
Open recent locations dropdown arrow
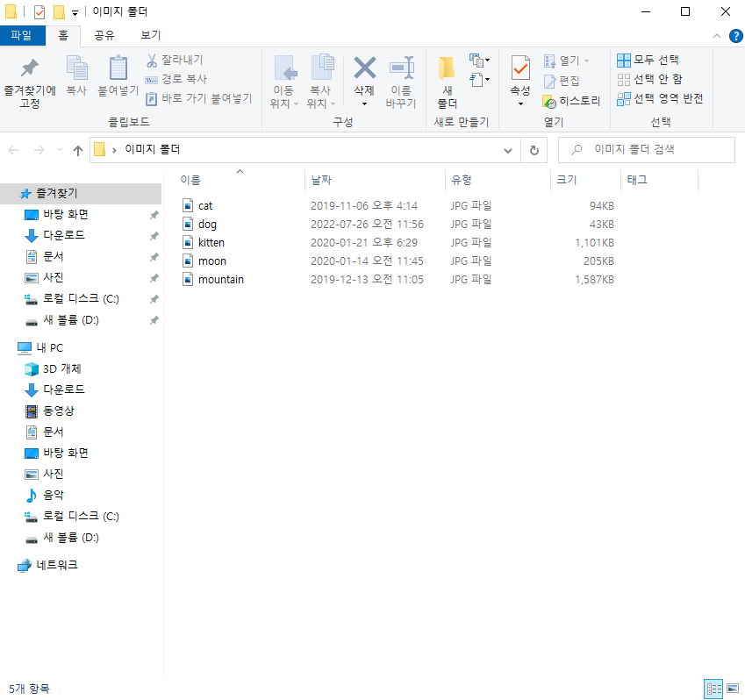(x=60, y=150)
